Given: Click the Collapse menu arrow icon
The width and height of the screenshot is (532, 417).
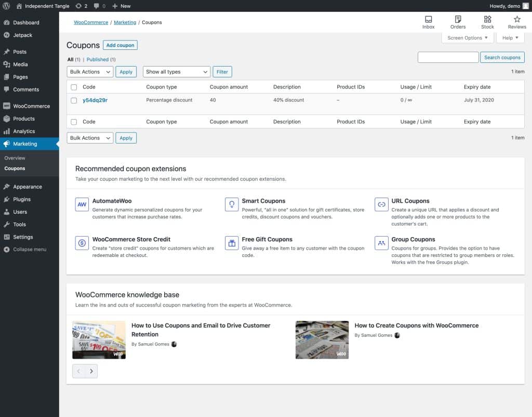Looking at the screenshot, I should [x=6, y=249].
